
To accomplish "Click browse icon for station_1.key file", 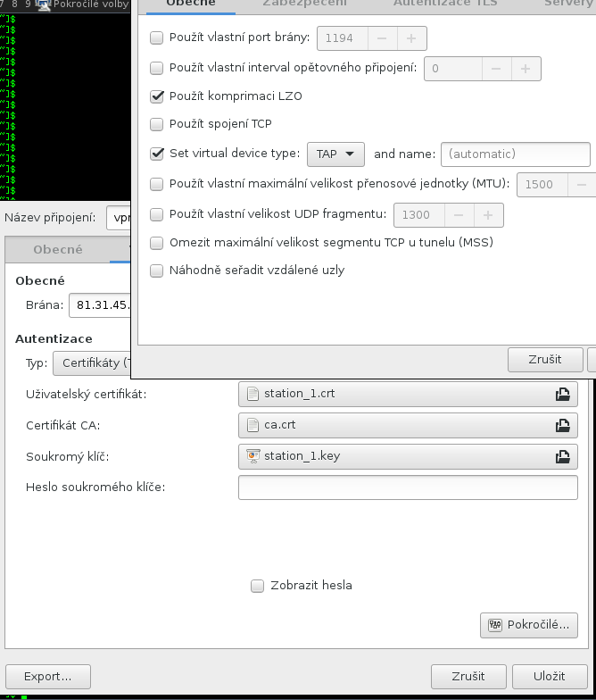I will [x=562, y=456].
